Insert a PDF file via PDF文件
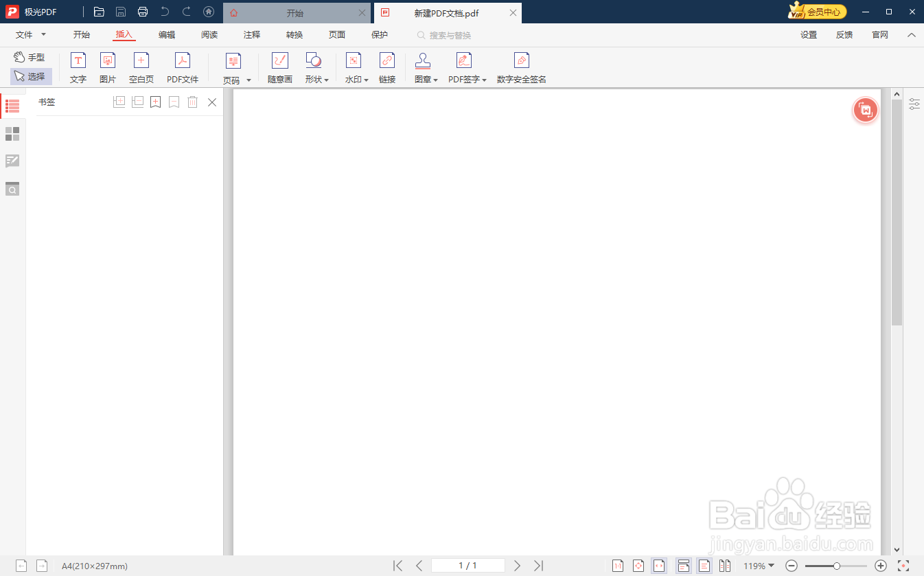This screenshot has width=924, height=576. coord(183,69)
